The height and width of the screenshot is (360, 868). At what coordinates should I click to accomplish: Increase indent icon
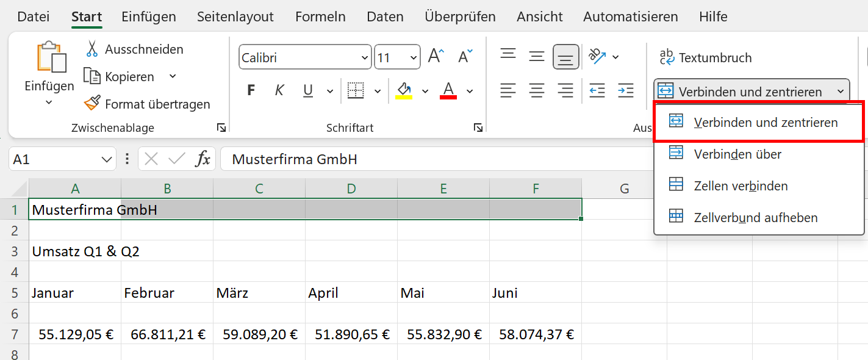626,91
